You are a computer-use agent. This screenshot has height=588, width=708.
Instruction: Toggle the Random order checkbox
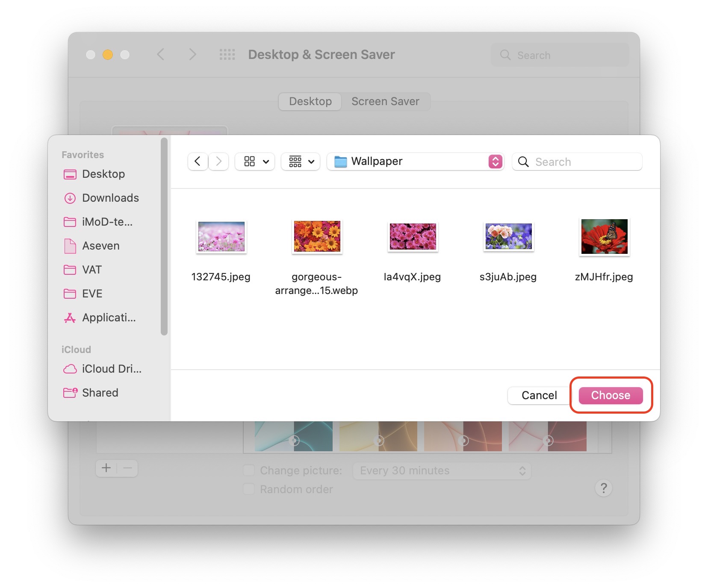pos(249,489)
